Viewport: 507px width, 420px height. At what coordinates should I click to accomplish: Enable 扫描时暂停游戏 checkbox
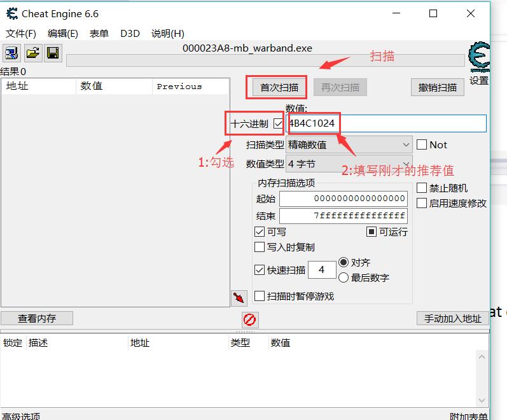(x=260, y=296)
